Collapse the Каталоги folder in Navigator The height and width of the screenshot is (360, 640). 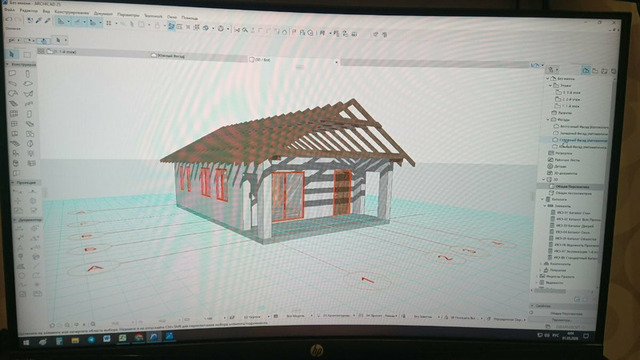coord(542,200)
